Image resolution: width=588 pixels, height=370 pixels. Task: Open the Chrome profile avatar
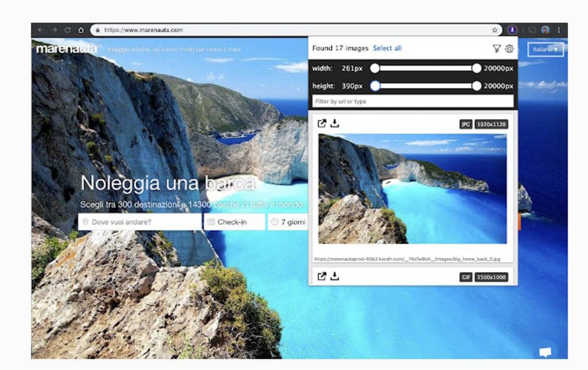click(x=544, y=29)
